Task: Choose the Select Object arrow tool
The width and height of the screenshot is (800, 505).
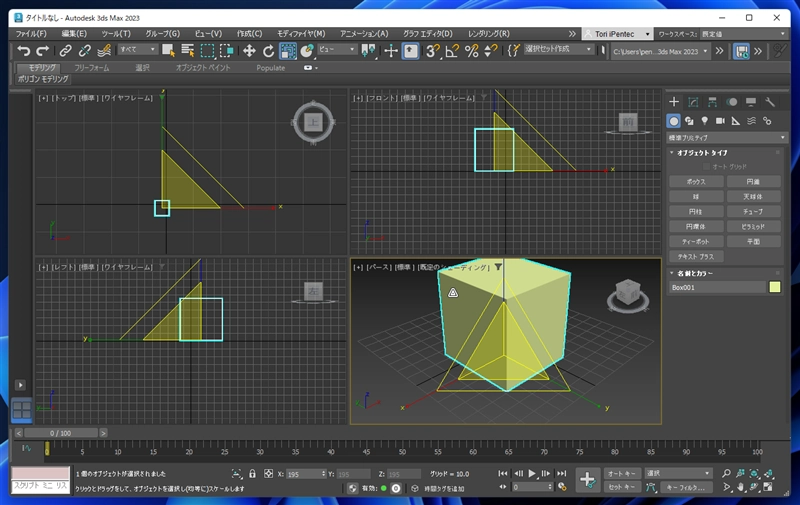Action: tap(168, 50)
